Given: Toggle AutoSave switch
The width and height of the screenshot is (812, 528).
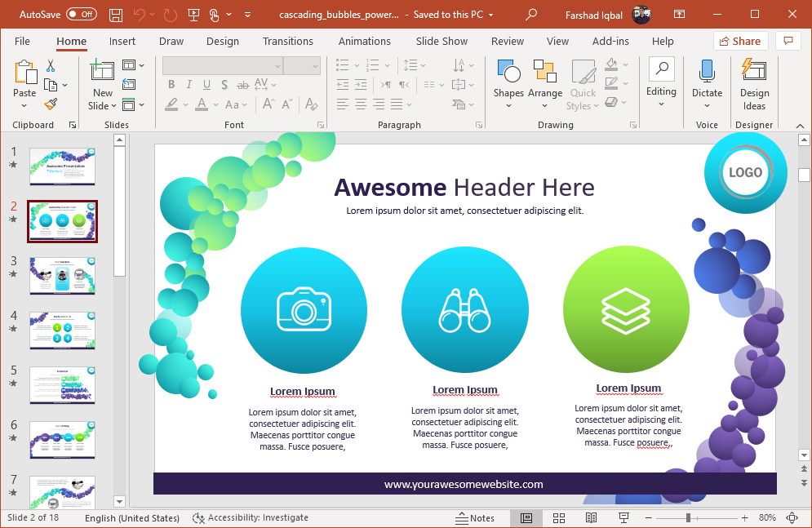Looking at the screenshot, I should (81, 15).
